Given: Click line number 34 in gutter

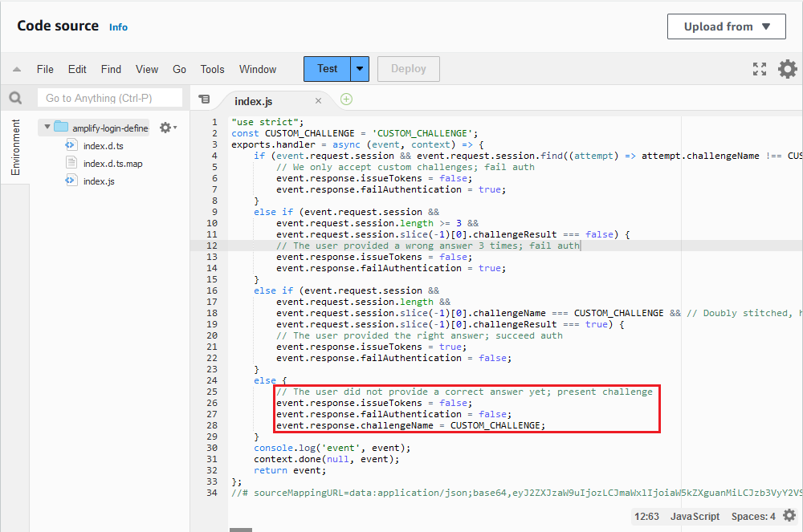Looking at the screenshot, I should (x=212, y=493).
